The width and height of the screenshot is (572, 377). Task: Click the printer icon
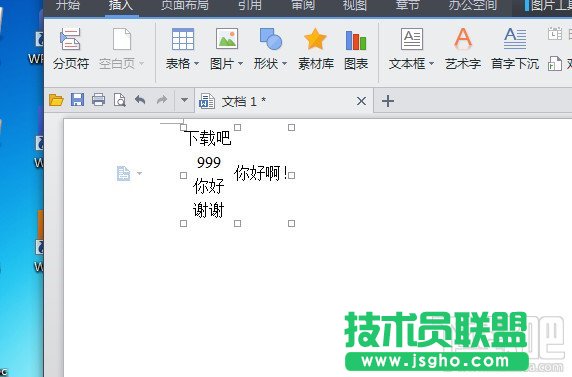coord(98,100)
